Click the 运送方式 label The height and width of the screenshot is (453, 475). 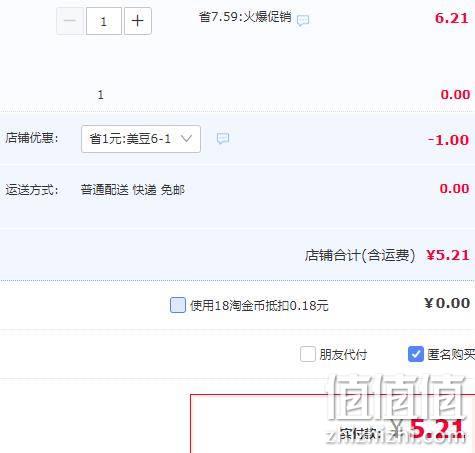tap(32, 190)
